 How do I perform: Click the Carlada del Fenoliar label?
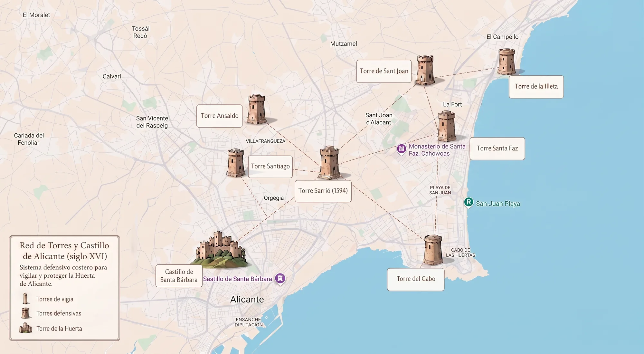pyautogui.click(x=29, y=139)
